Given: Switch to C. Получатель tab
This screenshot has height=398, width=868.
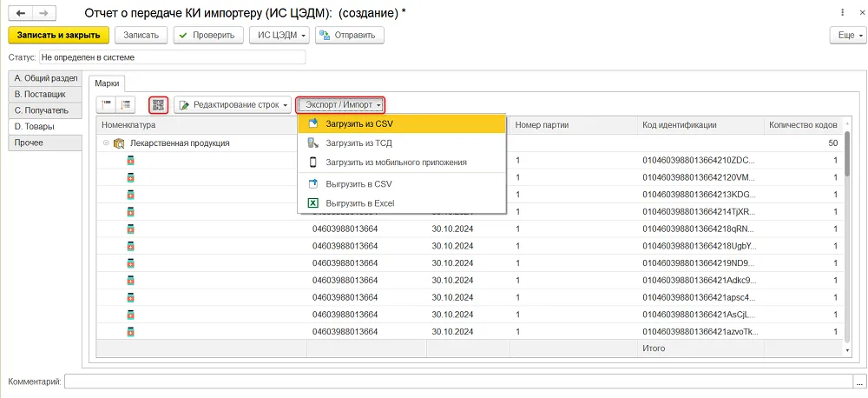Looking at the screenshot, I should point(45,110).
